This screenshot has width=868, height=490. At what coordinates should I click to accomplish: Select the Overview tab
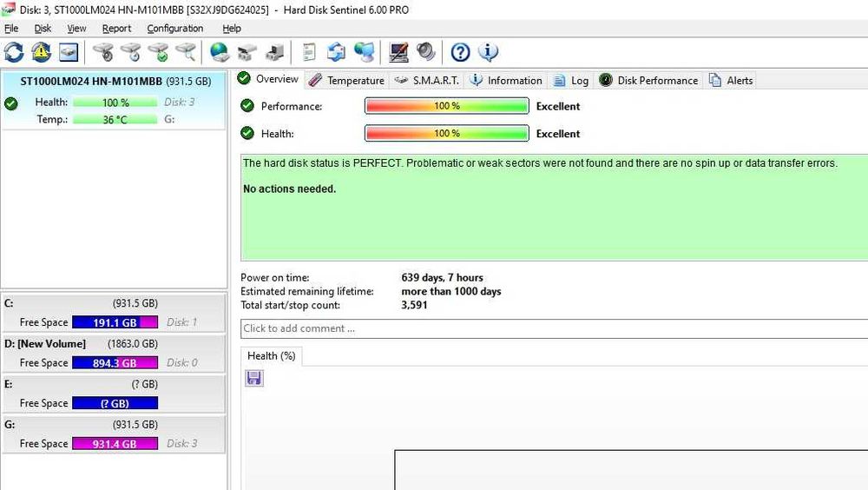click(x=268, y=79)
